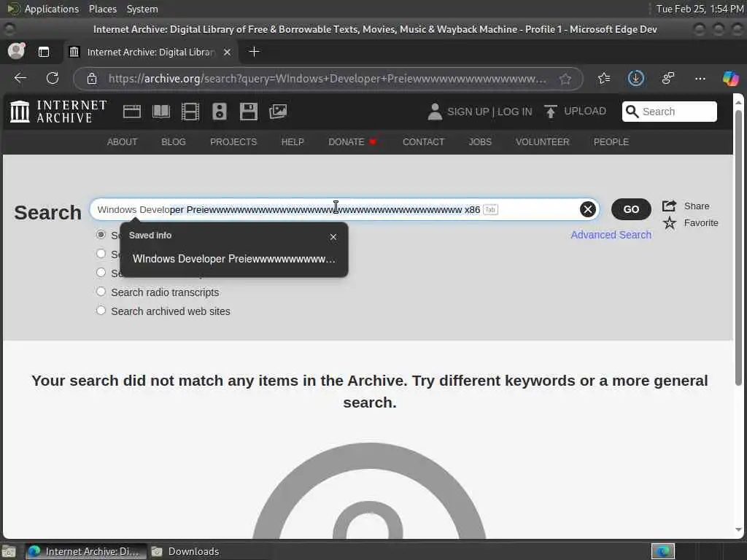Choose the saved Windows Developer autofill suggestion
This screenshot has width=747, height=560.
[234, 259]
